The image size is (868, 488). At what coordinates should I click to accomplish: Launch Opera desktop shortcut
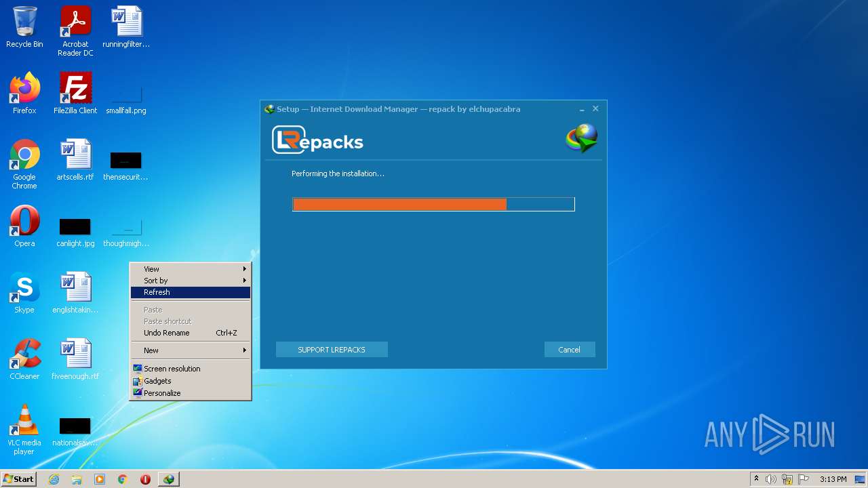pyautogui.click(x=24, y=226)
